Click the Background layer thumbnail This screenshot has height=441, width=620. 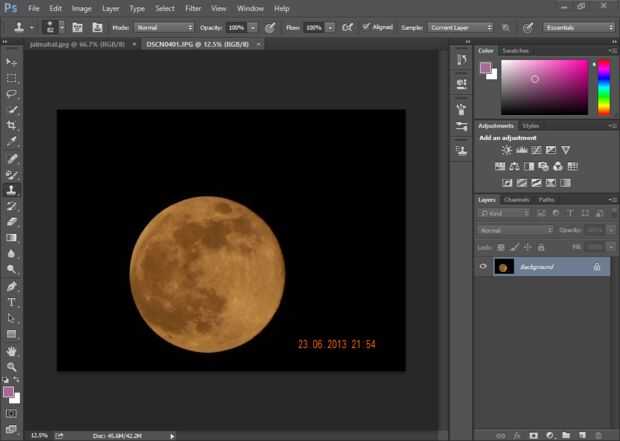click(x=503, y=267)
